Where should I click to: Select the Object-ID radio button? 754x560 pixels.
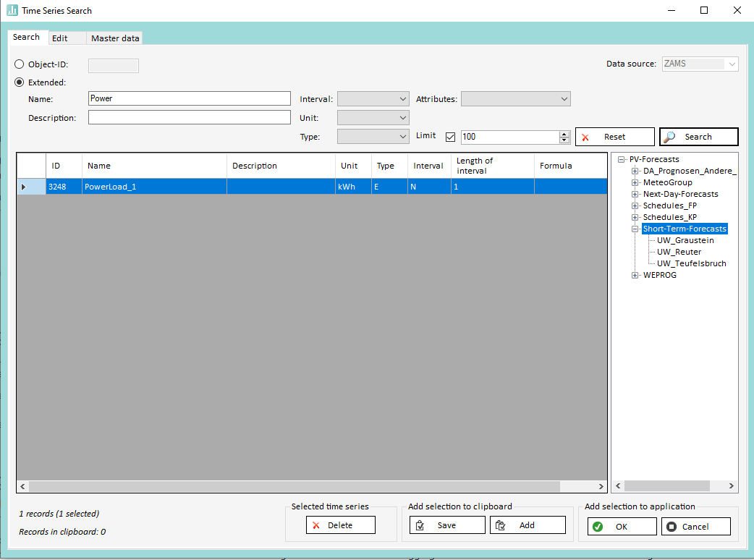pyautogui.click(x=20, y=64)
